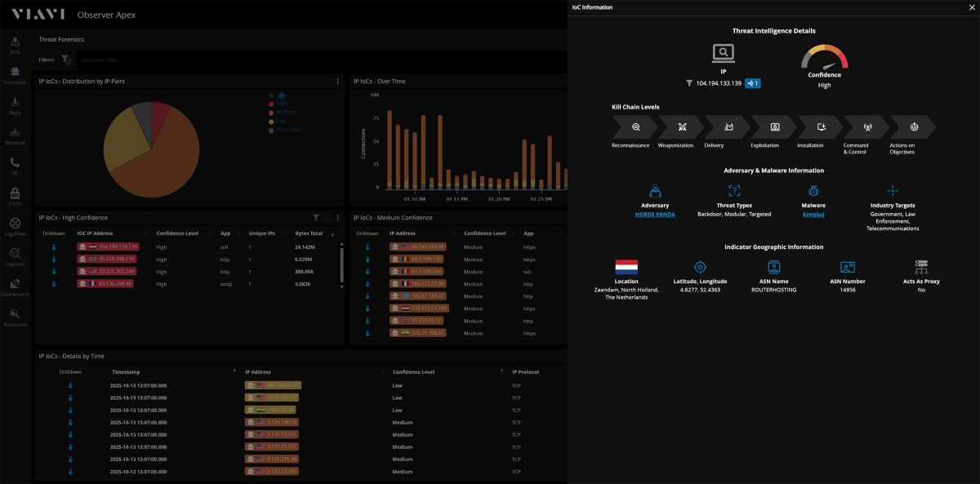980x484 pixels.
Task: Open the HORDE PANDA adversary link
Action: coord(655,215)
